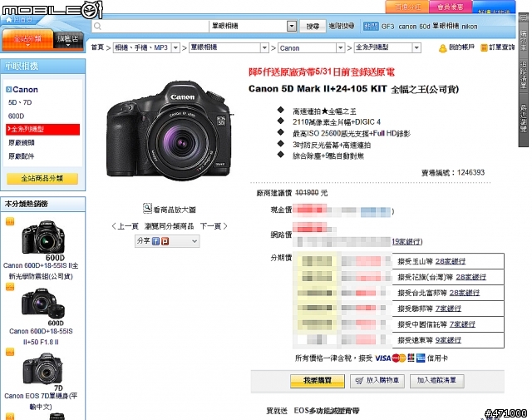Open the search category dropdown arrow
The height and width of the screenshot is (420, 532).
click(292, 26)
